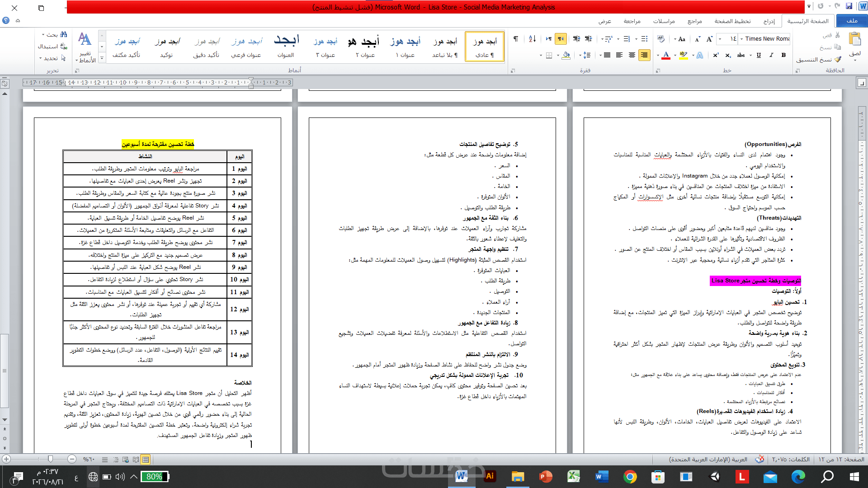
Task: Click Replace (استبدال) in editing group
Action: click(53, 47)
